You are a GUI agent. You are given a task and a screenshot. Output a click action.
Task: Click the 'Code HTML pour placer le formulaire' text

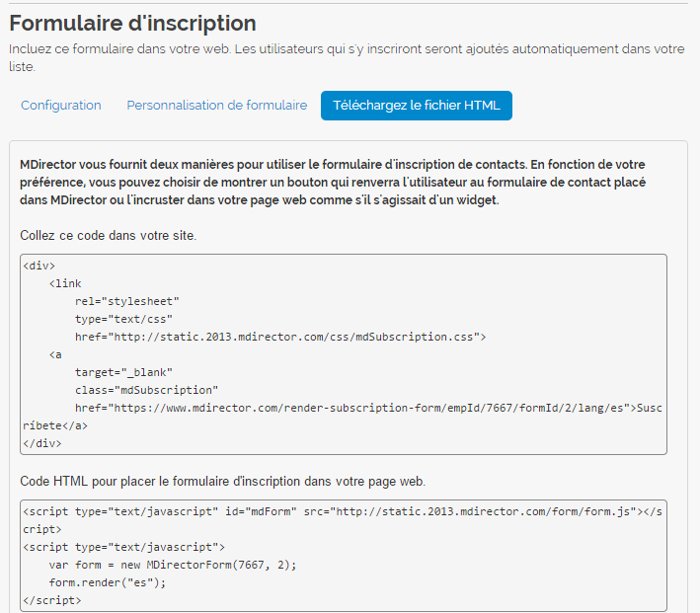[x=223, y=482]
